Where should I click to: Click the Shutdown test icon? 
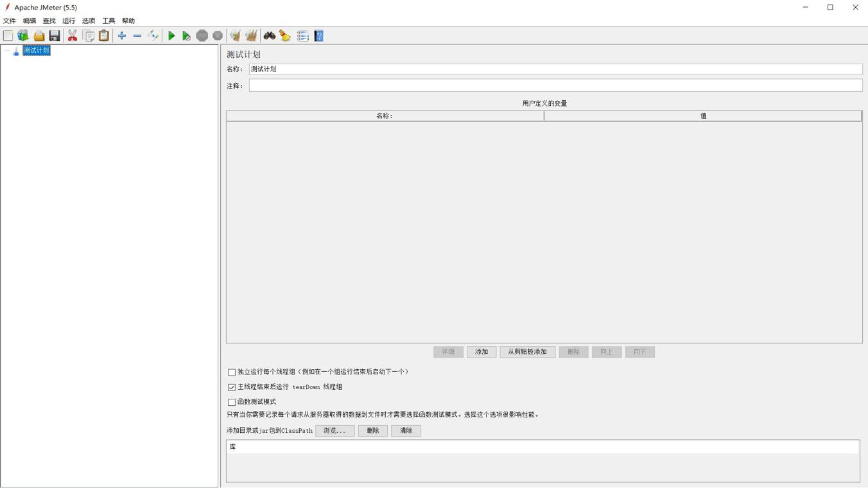(218, 36)
